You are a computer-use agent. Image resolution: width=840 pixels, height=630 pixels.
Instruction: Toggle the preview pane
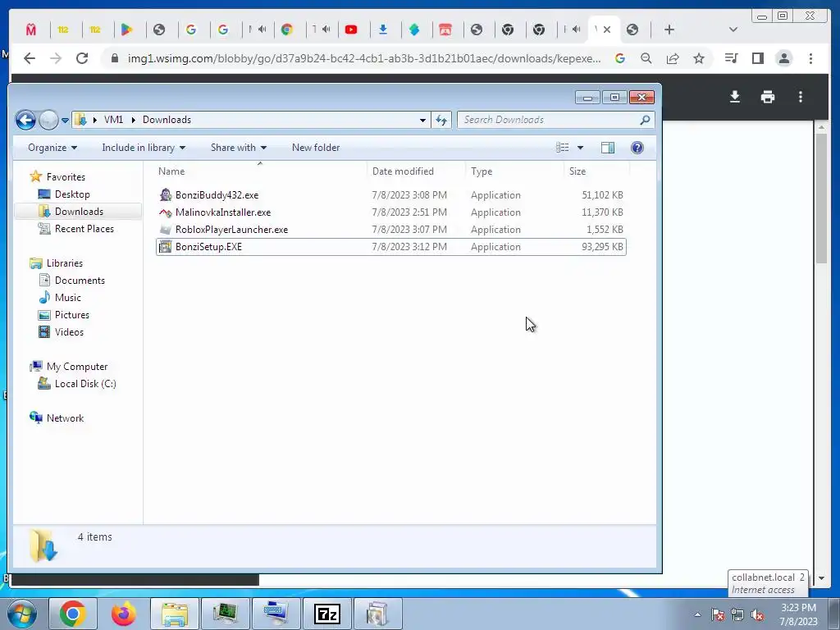point(608,148)
